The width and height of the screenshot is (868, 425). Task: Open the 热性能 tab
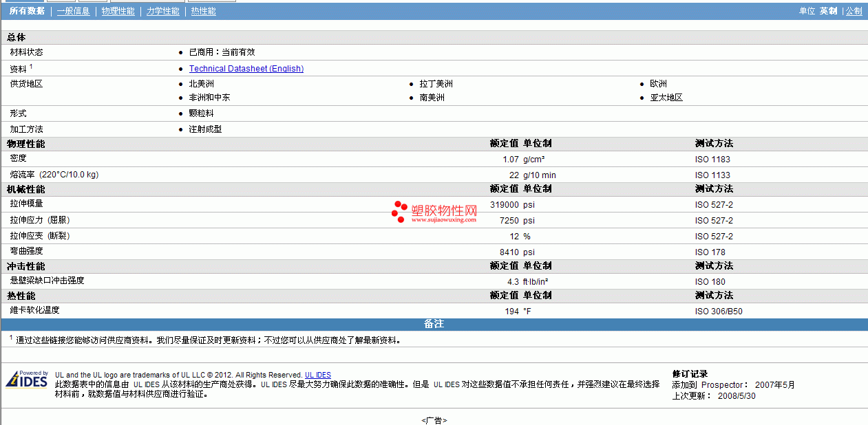click(203, 11)
